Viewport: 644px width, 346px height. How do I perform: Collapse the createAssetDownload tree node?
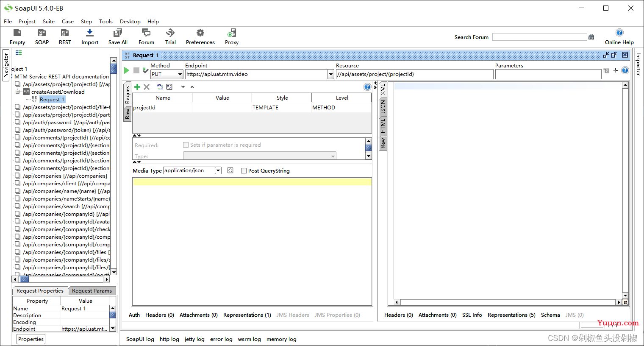(x=18, y=92)
